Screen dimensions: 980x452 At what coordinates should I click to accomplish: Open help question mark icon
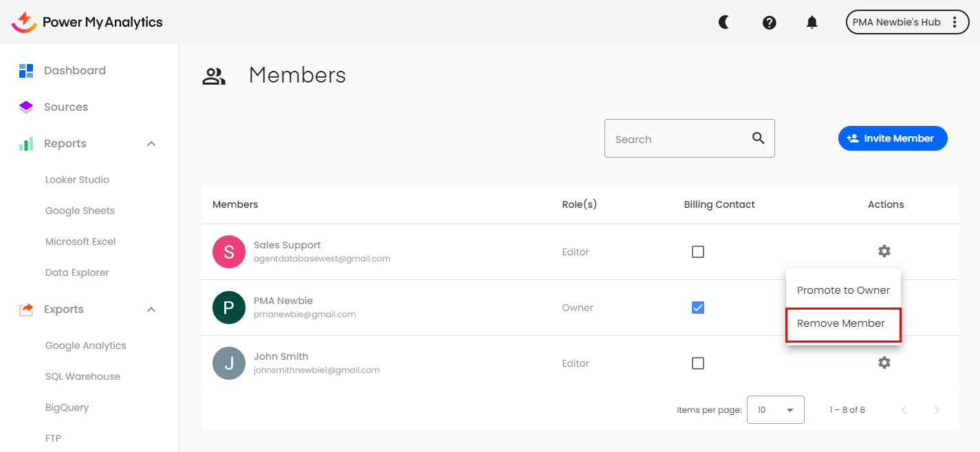coord(769,22)
